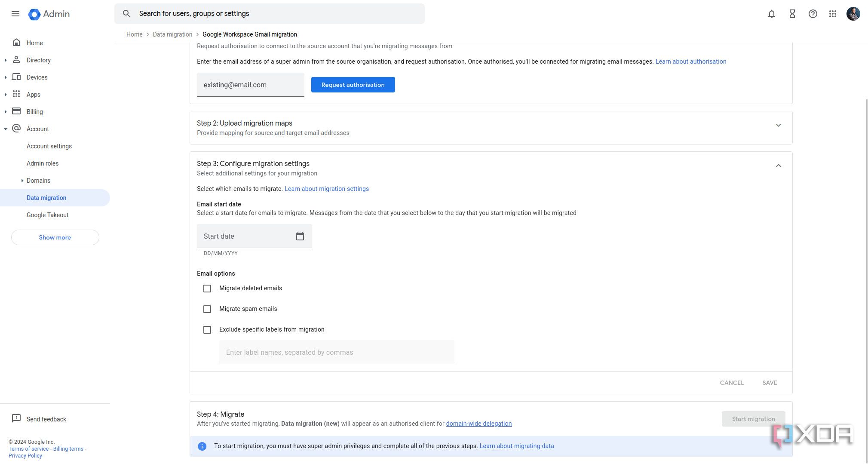The height and width of the screenshot is (464, 868).
Task: Expand the Domains submenu arrow
Action: (x=22, y=181)
